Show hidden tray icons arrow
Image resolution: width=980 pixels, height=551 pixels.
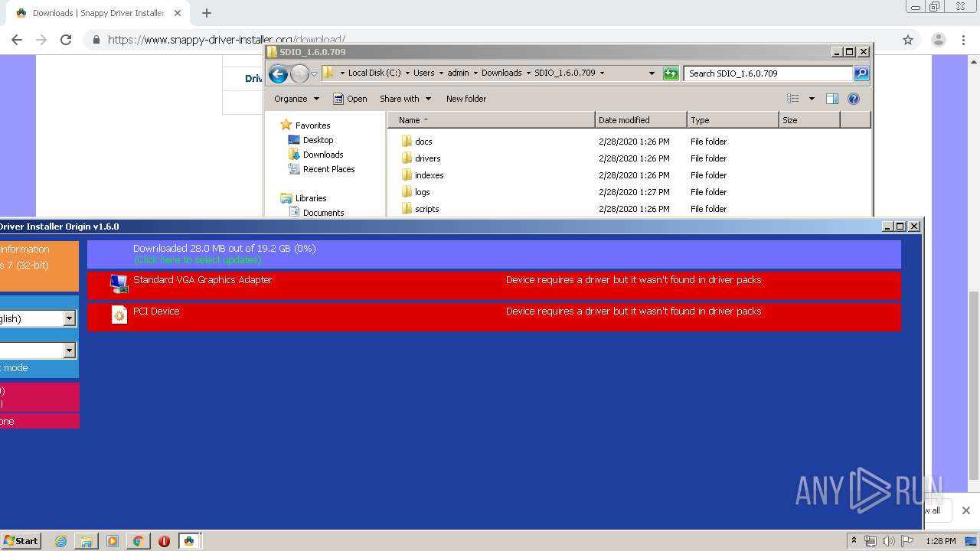click(854, 541)
